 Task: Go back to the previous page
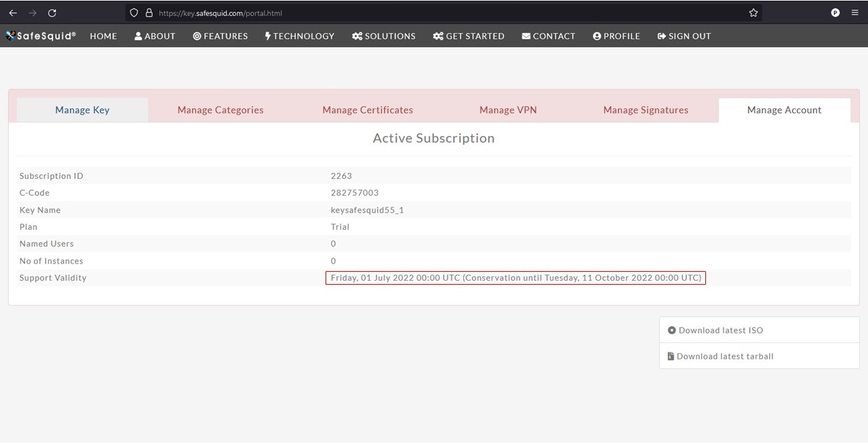(x=13, y=13)
